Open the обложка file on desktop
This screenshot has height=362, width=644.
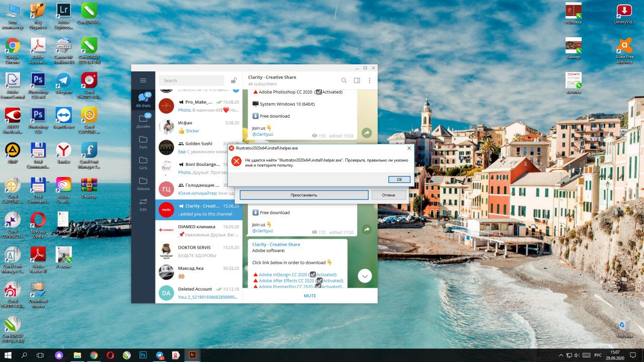pyautogui.click(x=574, y=14)
